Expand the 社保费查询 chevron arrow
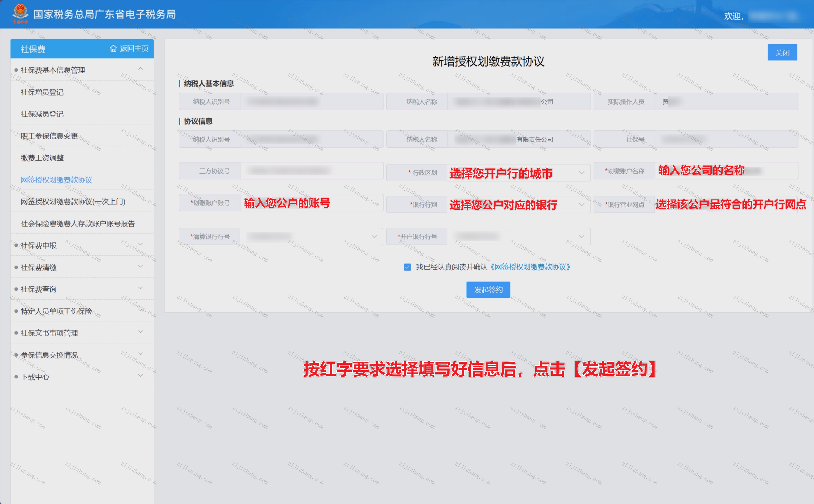The height and width of the screenshot is (504, 814). tap(140, 288)
